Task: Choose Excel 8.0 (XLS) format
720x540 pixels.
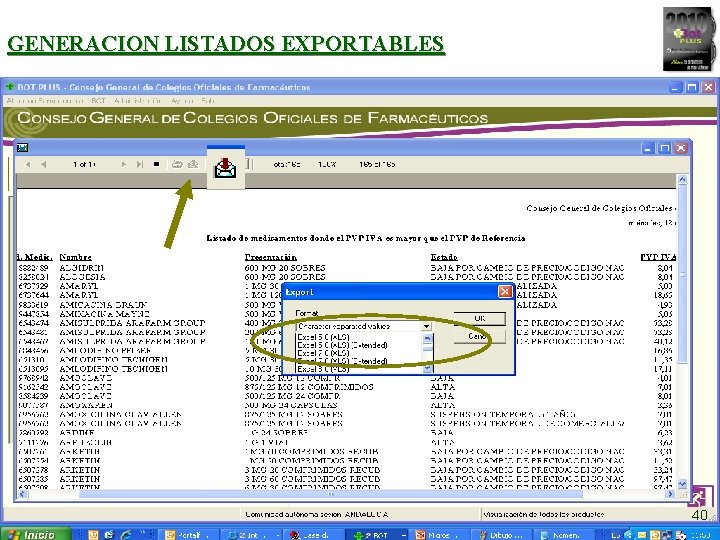Action: click(323, 369)
